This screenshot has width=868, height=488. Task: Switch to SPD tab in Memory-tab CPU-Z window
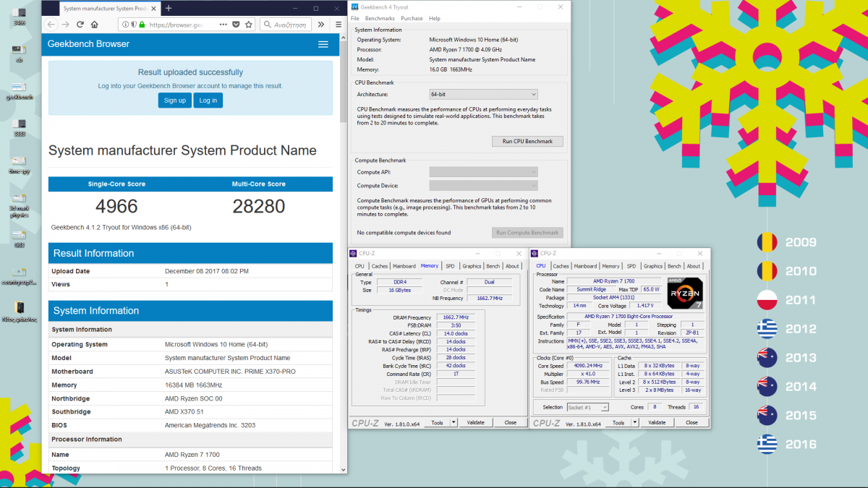pos(450,266)
